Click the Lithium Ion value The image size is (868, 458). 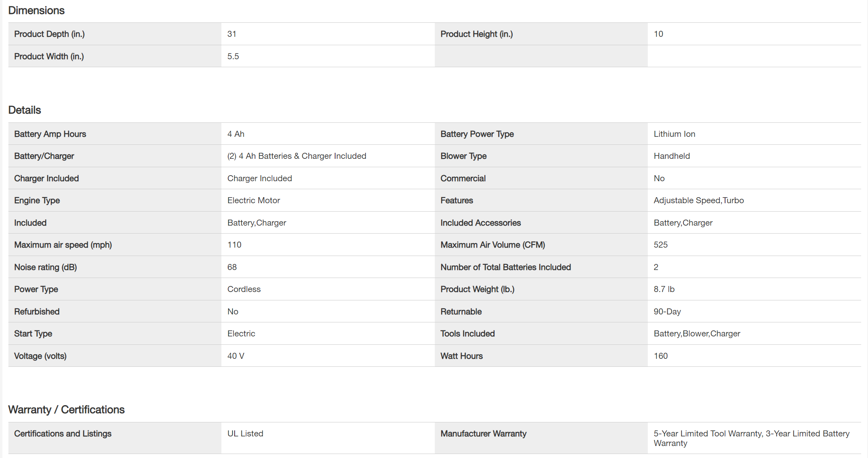tap(674, 134)
